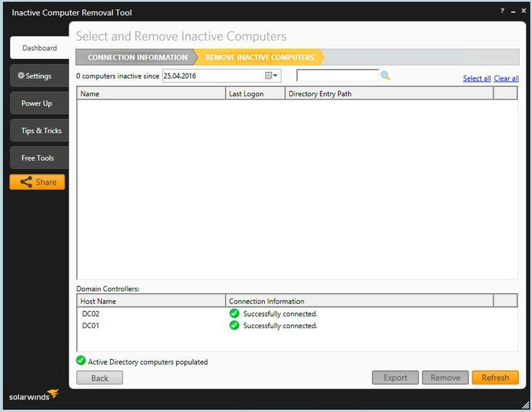The image size is (532, 412).
Task: Click the share icon on Share button
Action: point(26,182)
